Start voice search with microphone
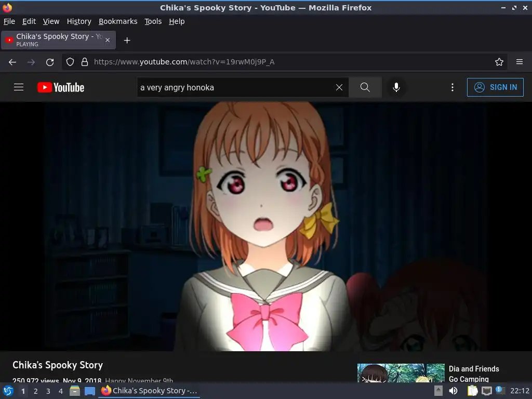This screenshot has width=532, height=399. [396, 87]
